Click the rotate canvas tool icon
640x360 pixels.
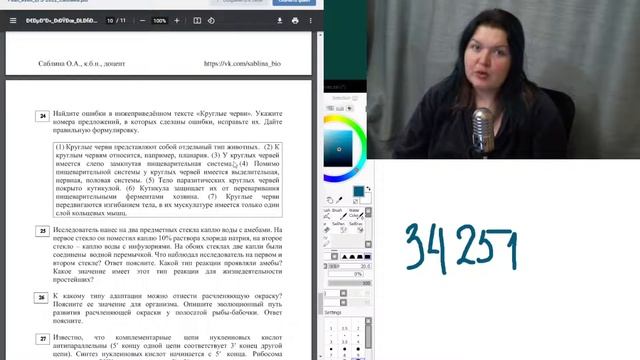point(330,200)
